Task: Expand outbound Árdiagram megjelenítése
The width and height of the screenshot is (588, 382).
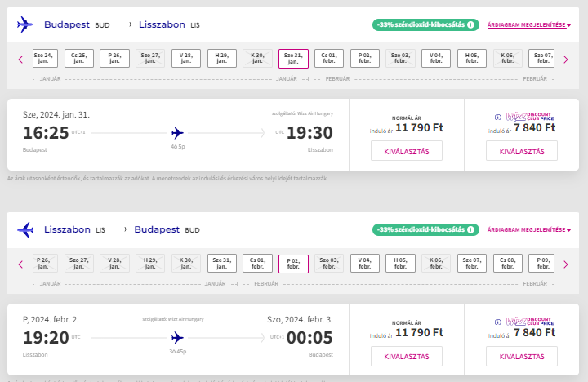Action: click(x=528, y=25)
